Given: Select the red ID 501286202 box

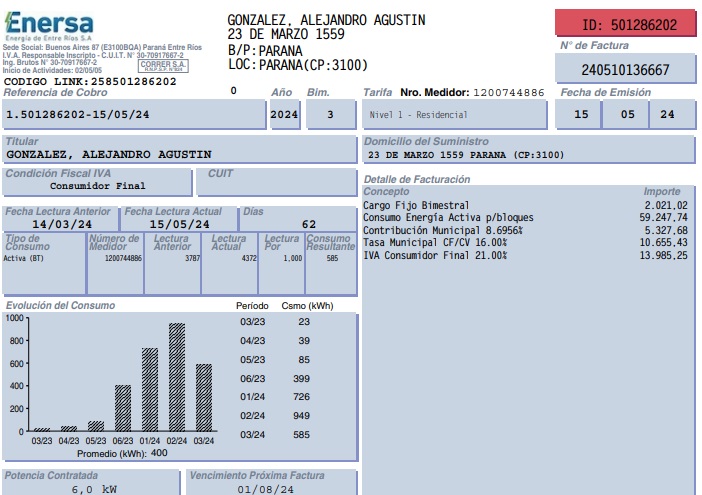Looking at the screenshot, I should [624, 24].
